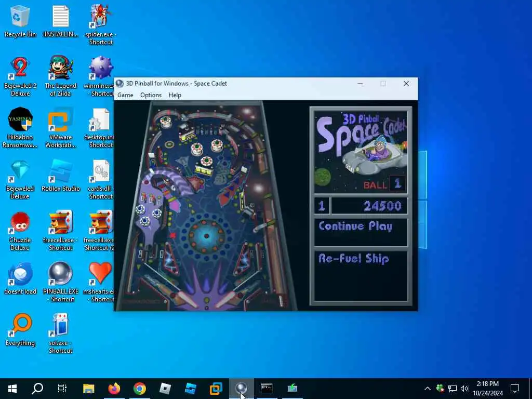The width and height of the screenshot is (532, 399).
Task: Select the spider.exe shortcut icon
Action: [101, 25]
